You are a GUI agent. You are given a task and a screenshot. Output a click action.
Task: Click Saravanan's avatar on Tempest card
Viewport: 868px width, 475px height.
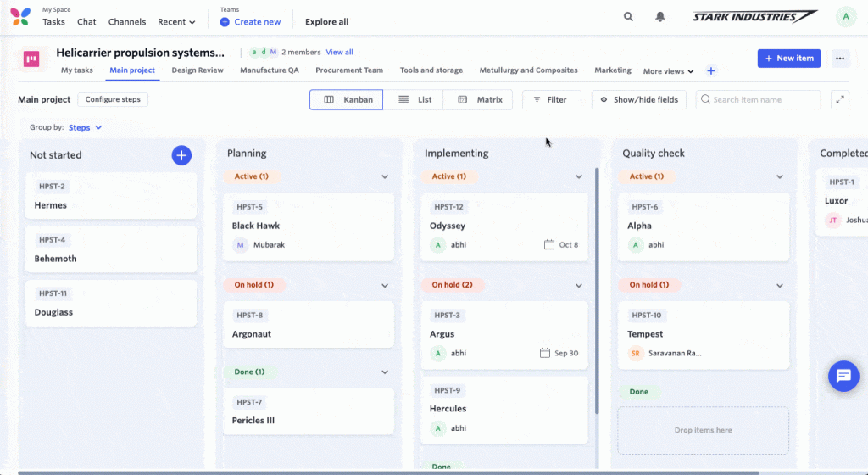click(636, 353)
